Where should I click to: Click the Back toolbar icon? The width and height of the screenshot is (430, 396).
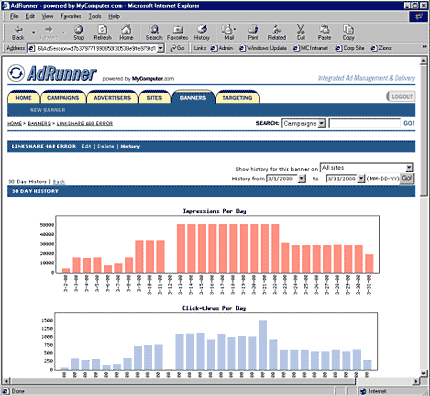pos(18,33)
